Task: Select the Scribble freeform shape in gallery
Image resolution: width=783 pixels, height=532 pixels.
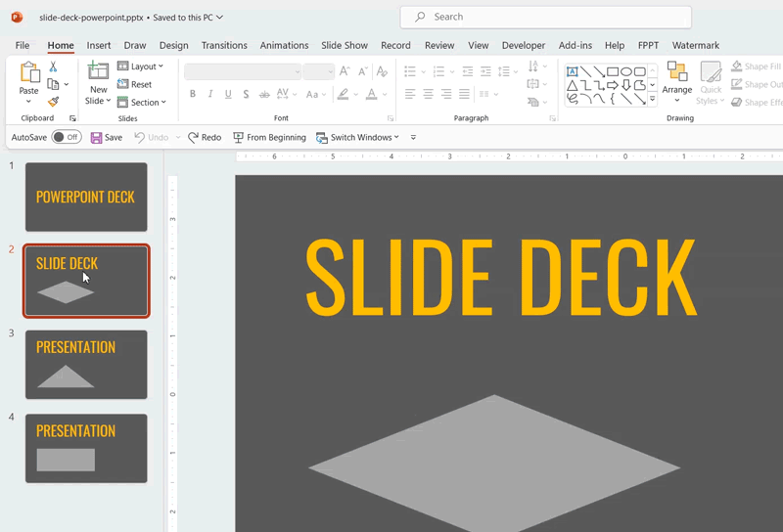Action: coord(573,99)
